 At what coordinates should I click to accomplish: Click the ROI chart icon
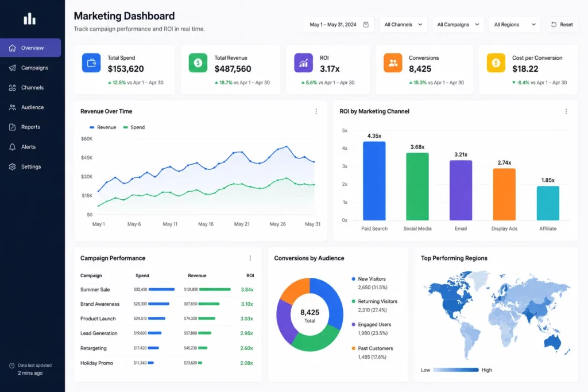click(x=303, y=63)
